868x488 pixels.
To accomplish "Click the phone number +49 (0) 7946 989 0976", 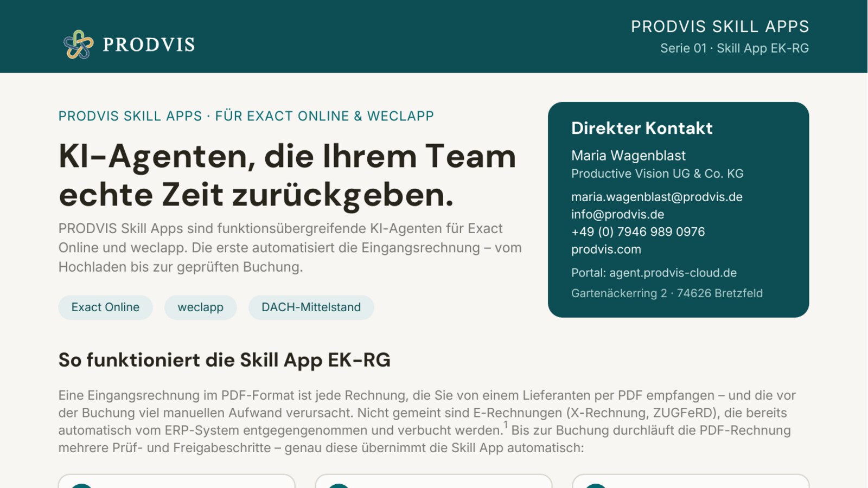I will 638,232.
